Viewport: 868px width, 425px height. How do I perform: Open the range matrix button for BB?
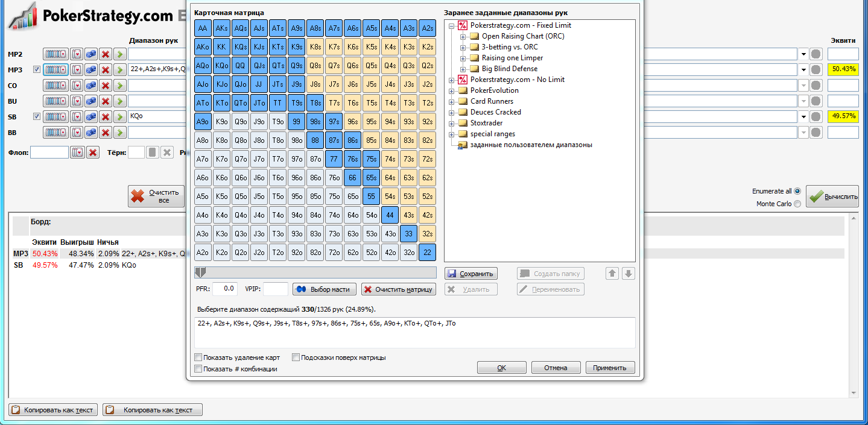[x=55, y=133]
